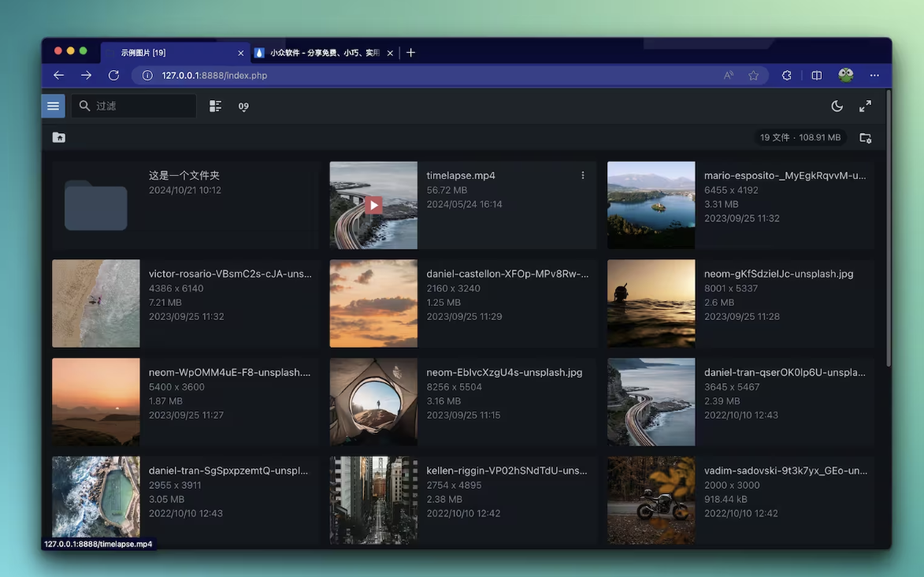Click the motorcycle photo thumbnail

651,500
